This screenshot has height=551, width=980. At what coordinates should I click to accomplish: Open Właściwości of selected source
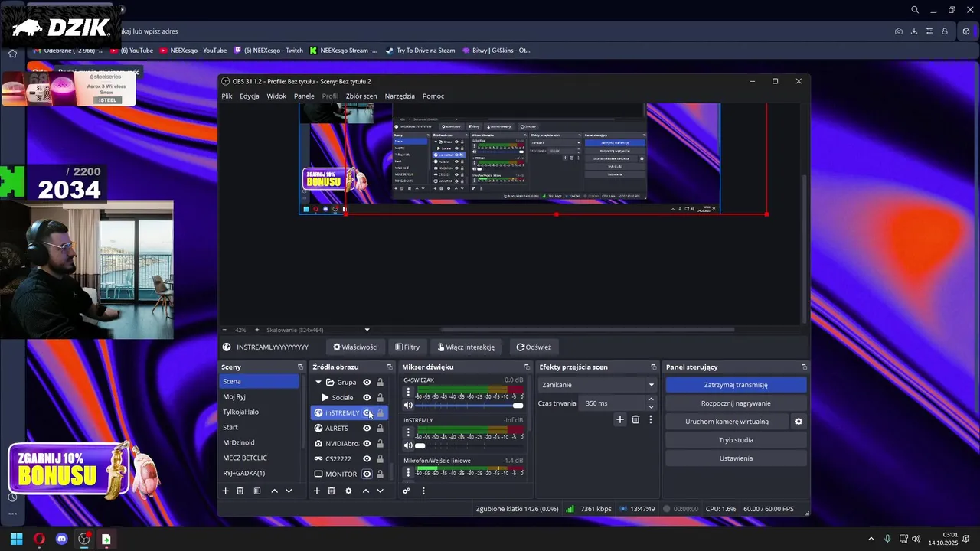[355, 347]
